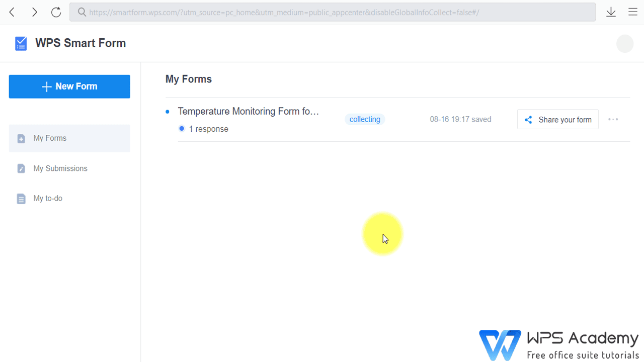Click the My Forms sidebar icon

21,138
